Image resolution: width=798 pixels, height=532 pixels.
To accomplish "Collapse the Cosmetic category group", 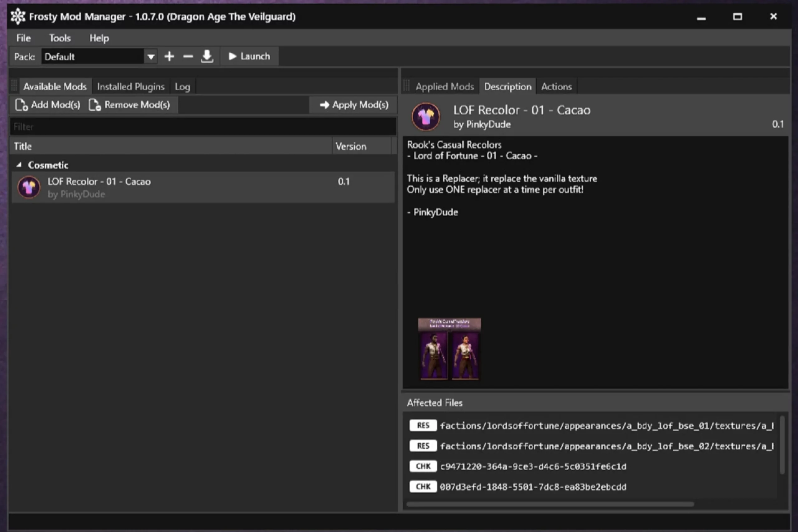I will pos(19,165).
